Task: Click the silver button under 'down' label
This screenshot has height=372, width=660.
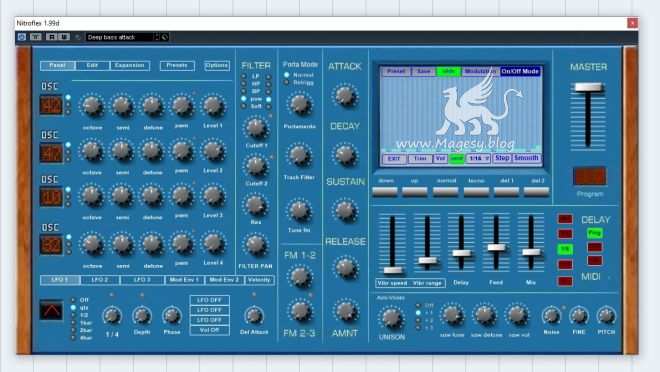Action: pyautogui.click(x=385, y=191)
